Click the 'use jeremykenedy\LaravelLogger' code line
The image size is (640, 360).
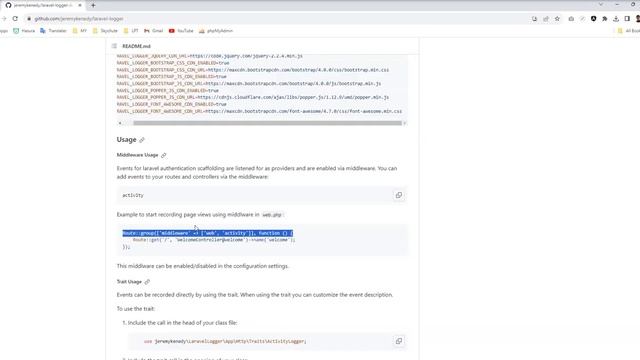tap(225, 341)
